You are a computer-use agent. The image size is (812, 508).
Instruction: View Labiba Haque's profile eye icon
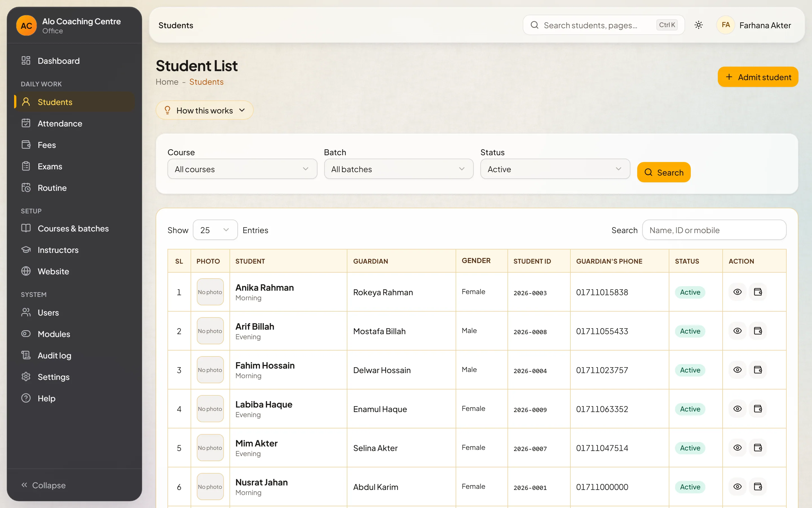(x=737, y=409)
